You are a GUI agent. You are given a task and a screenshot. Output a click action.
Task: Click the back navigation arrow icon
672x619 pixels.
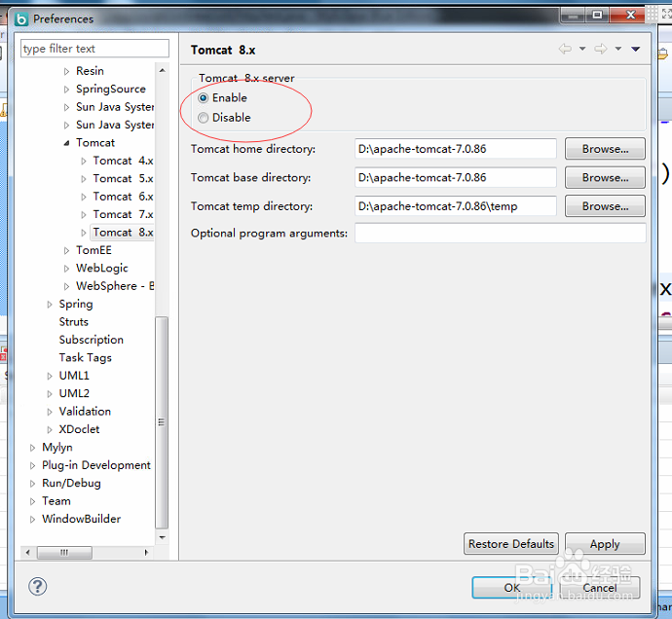565,49
